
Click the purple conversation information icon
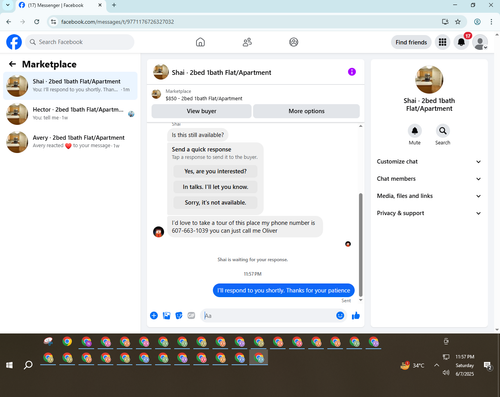pos(352,72)
